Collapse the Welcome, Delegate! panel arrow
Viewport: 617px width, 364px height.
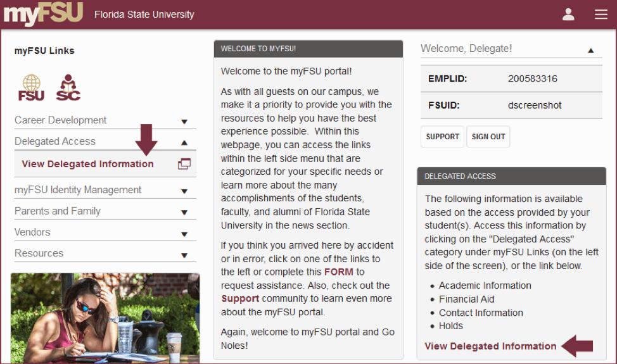591,49
